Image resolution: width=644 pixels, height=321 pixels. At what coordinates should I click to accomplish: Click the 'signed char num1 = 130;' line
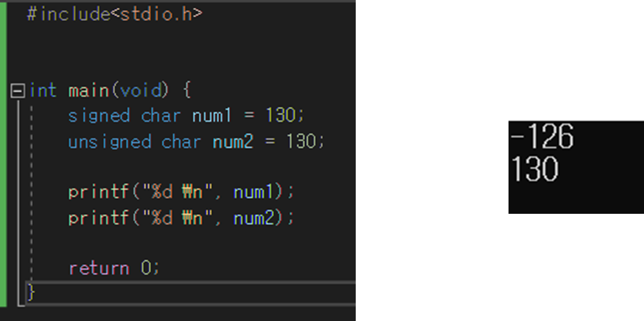coord(186,116)
